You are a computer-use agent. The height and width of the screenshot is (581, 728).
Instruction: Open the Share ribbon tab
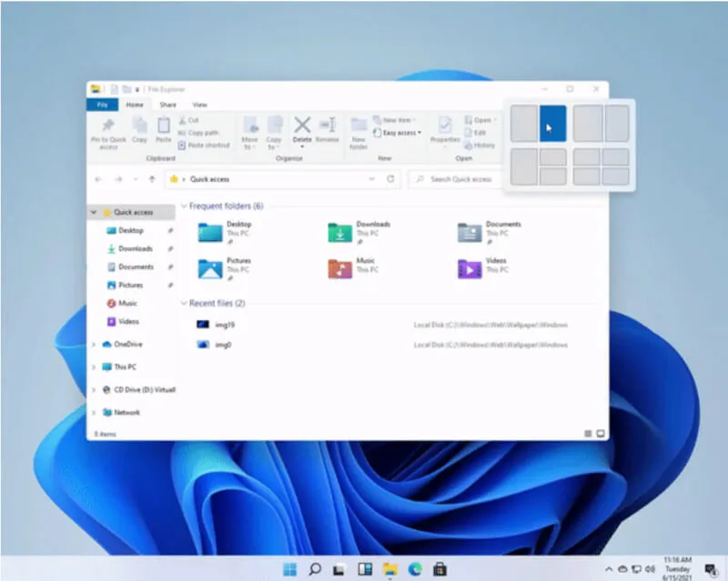(167, 105)
